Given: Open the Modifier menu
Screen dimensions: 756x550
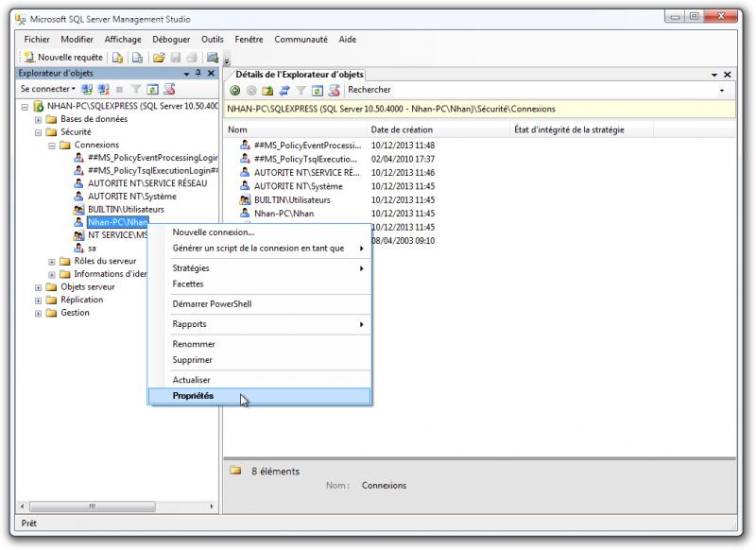Looking at the screenshot, I should [x=77, y=40].
